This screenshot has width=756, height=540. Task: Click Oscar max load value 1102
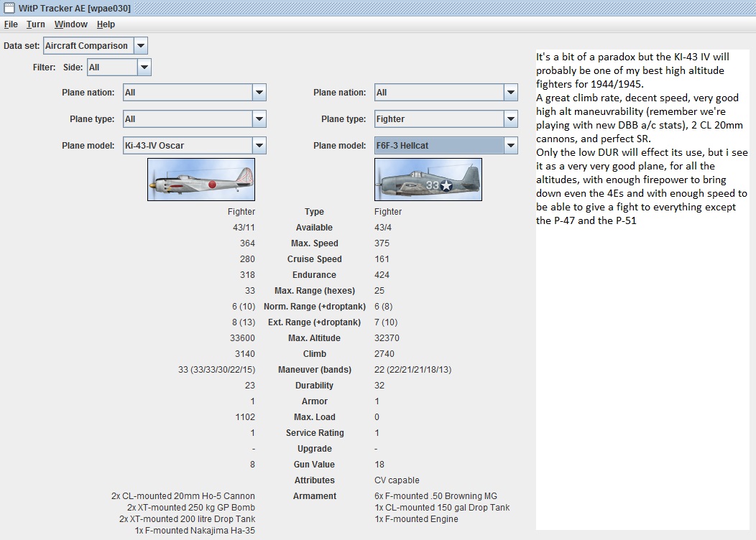point(245,417)
